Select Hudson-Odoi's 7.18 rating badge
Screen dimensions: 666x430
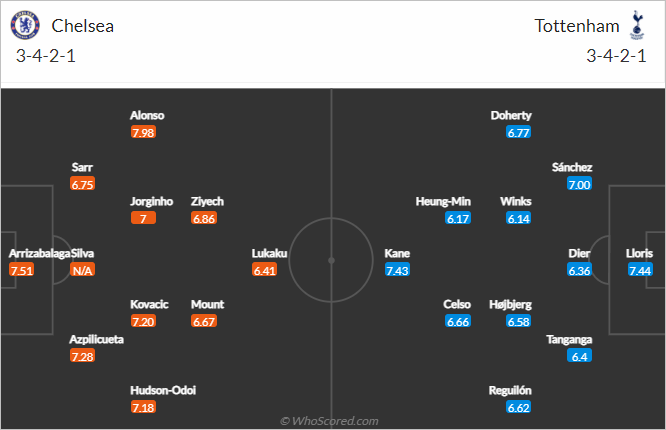(x=143, y=407)
